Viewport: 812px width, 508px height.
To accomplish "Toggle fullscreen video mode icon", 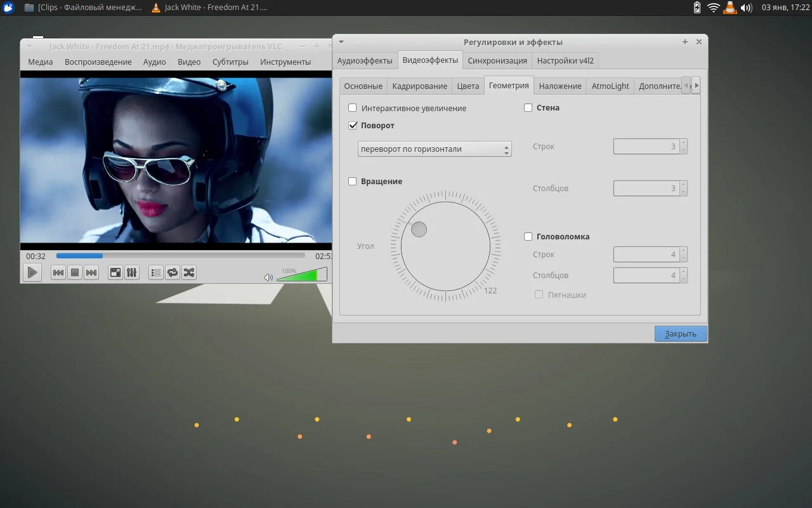I will (115, 272).
